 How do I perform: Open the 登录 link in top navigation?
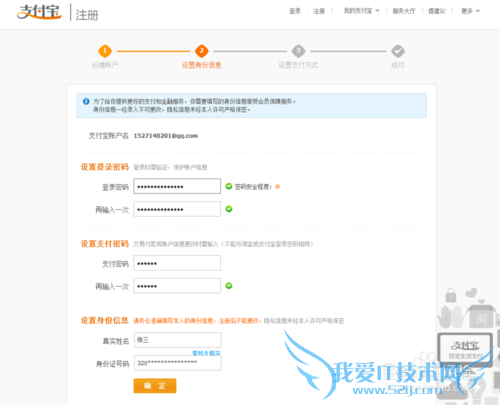pos(295,11)
